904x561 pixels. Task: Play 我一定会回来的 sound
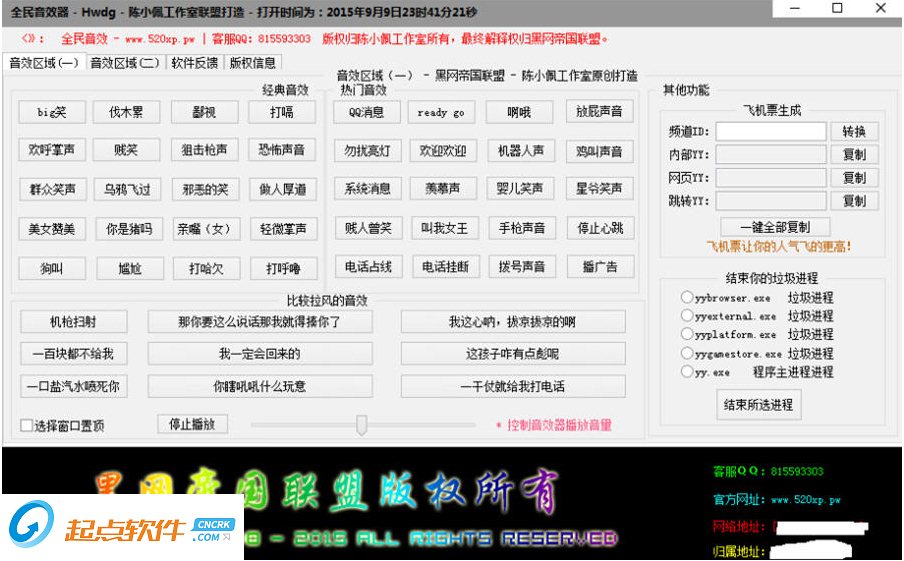(x=260, y=354)
